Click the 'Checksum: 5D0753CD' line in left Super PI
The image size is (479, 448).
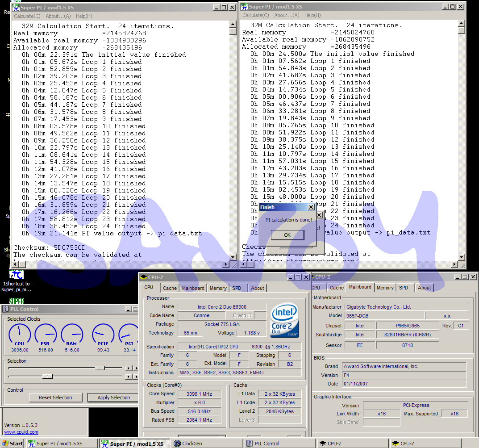coord(50,247)
